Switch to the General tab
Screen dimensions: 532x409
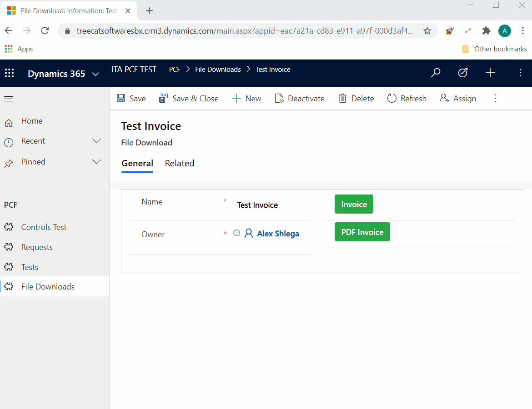click(137, 164)
